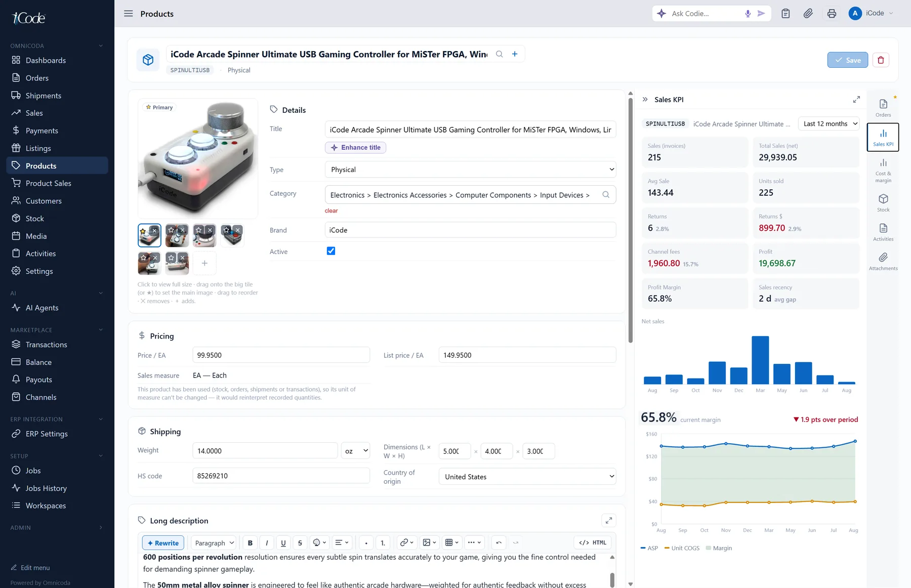This screenshot has width=911, height=588.
Task: Click the Enhance title button
Action: (355, 147)
